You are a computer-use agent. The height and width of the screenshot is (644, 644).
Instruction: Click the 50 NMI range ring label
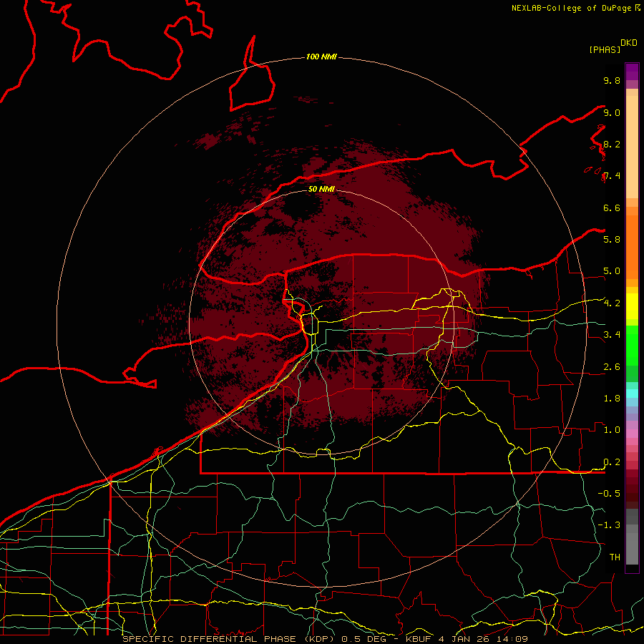[x=321, y=190]
